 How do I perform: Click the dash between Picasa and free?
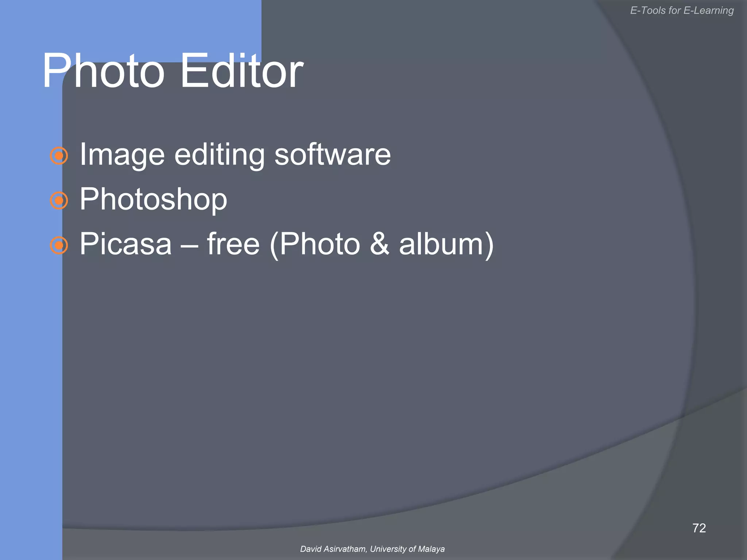(x=189, y=246)
